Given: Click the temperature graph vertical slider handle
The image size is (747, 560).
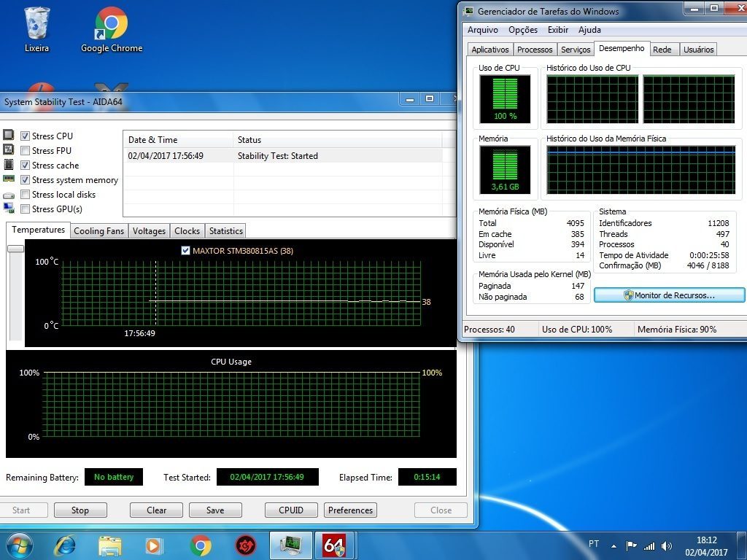Looking at the screenshot, I should coord(16,249).
